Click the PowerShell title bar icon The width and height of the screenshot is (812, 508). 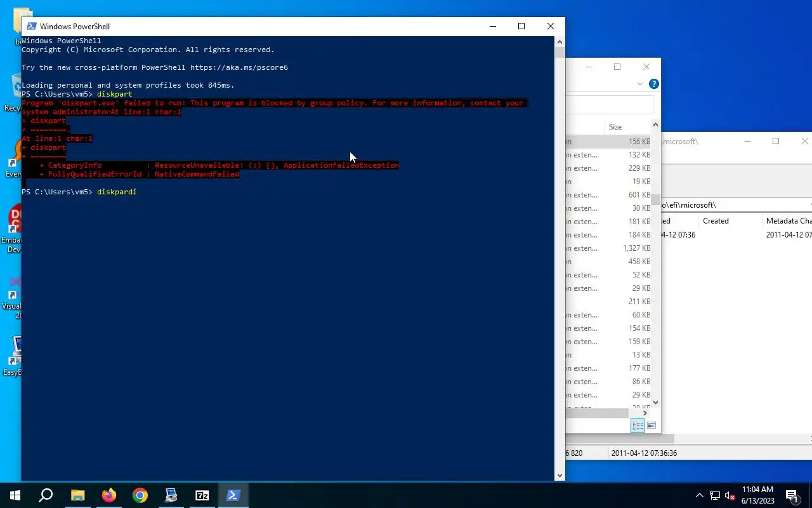point(30,26)
